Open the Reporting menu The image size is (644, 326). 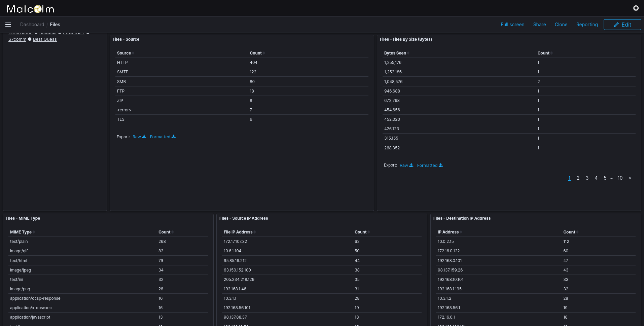pos(587,25)
